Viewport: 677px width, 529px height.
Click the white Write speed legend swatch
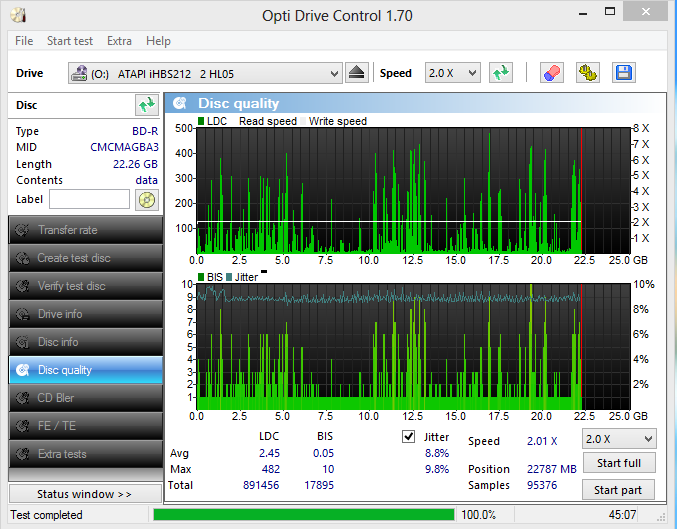tap(303, 121)
